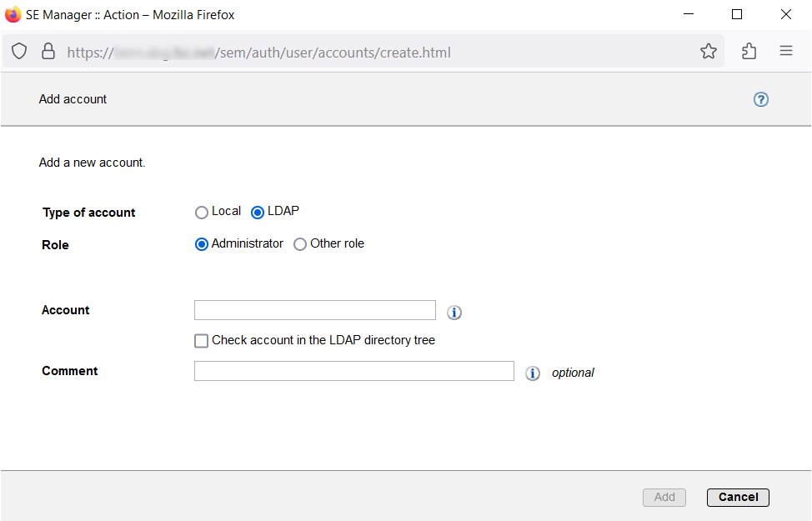
Task: Click the info icon beside Account field
Action: click(x=454, y=313)
